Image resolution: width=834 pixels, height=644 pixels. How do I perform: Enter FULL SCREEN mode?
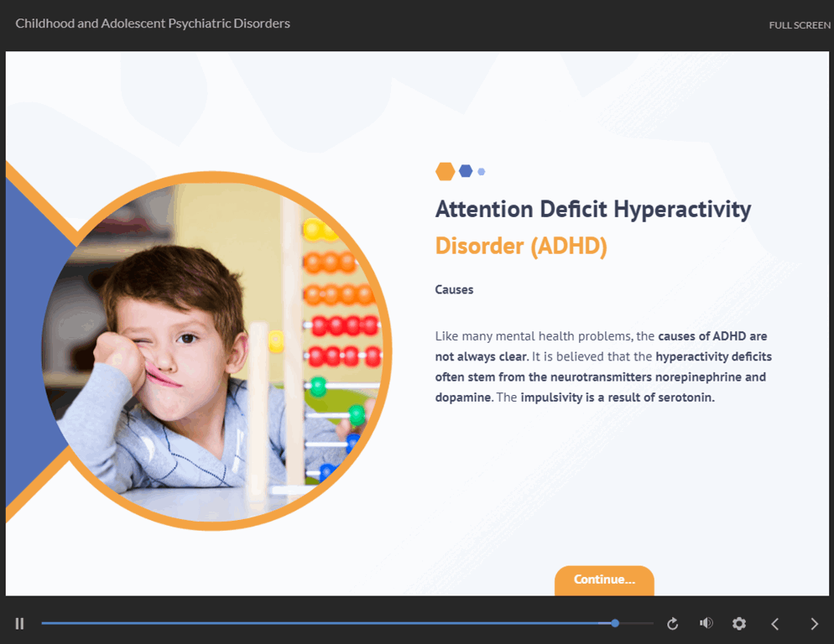(800, 25)
